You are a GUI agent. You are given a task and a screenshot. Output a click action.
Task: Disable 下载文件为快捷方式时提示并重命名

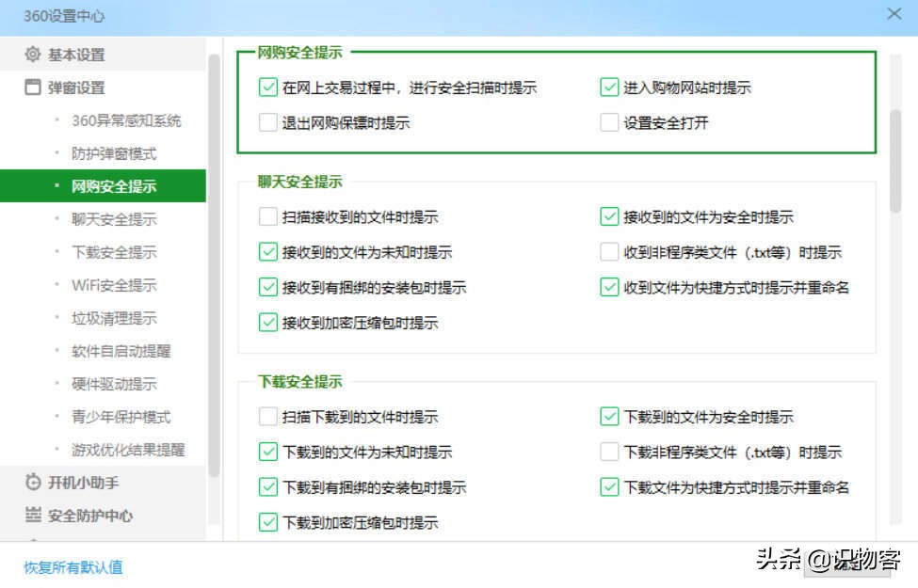608,487
